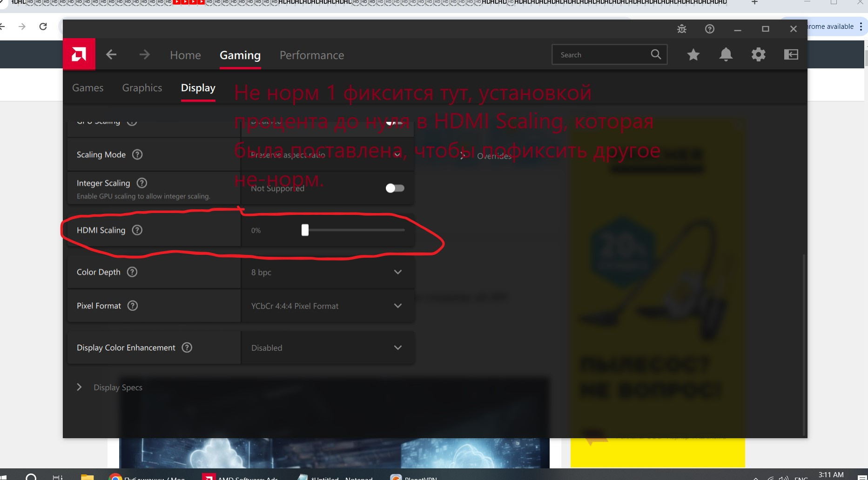Select the Gaming tab

[x=240, y=55]
